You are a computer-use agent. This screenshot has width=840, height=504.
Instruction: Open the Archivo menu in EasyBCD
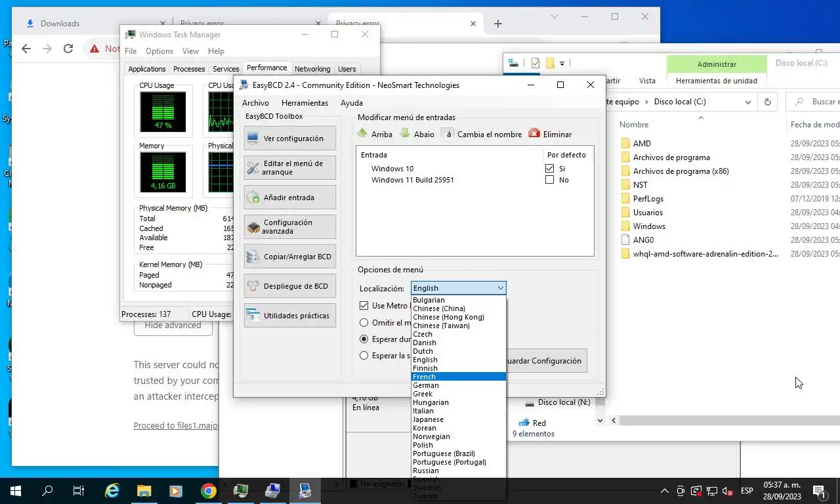tap(255, 103)
